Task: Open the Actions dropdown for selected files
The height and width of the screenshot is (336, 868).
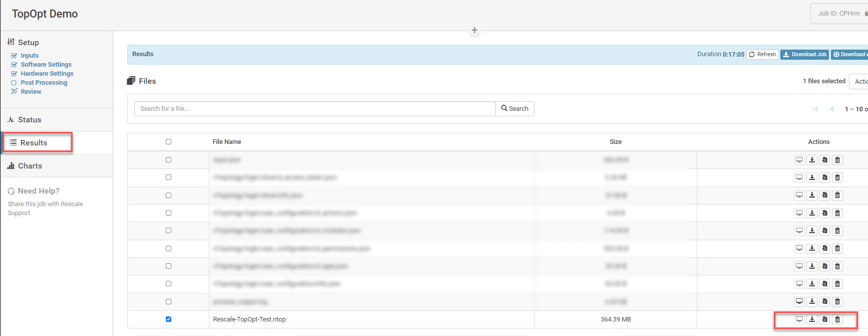Action: click(859, 81)
